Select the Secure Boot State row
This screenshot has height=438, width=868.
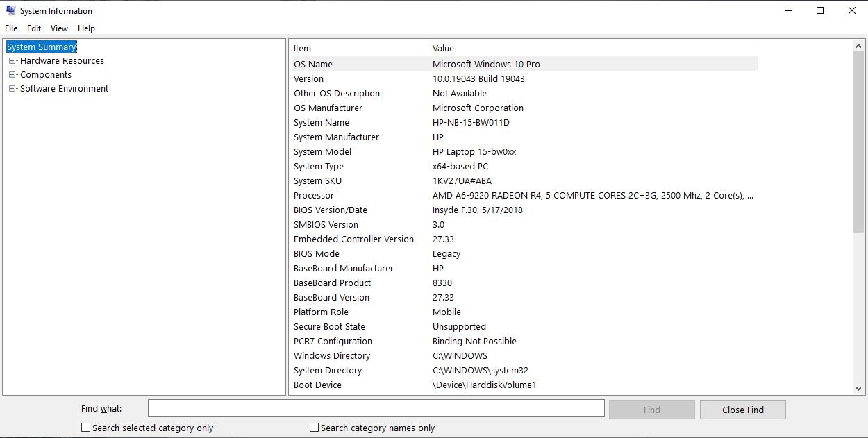524,326
